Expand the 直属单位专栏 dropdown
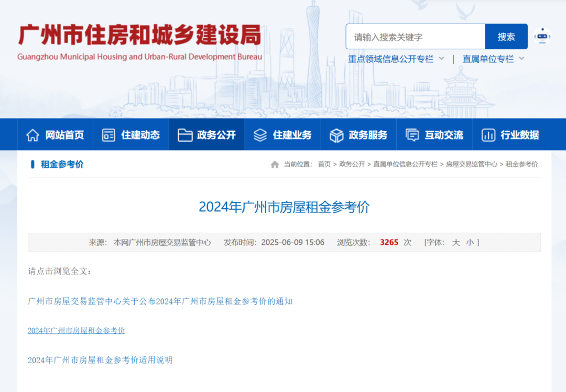The width and height of the screenshot is (566, 392). point(521,59)
